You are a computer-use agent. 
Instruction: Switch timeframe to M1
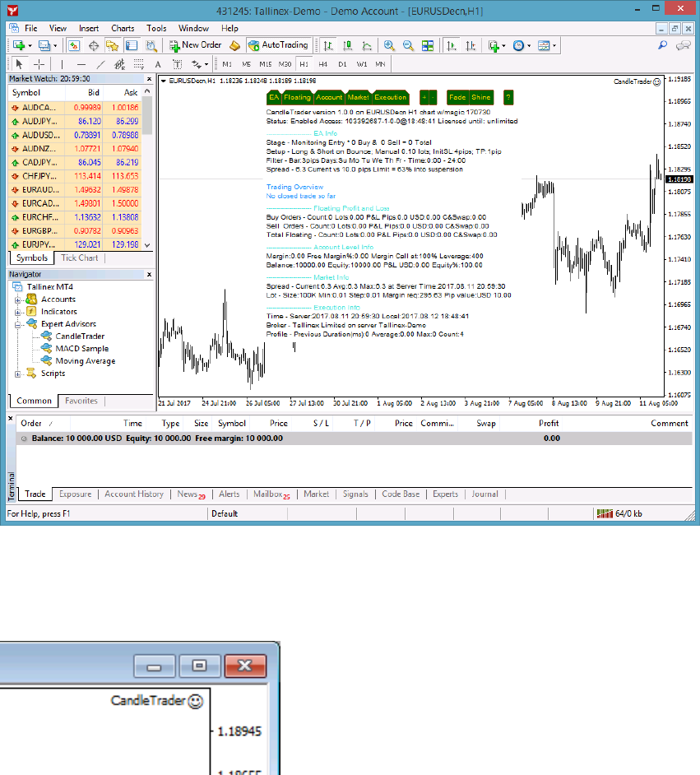coord(227,64)
